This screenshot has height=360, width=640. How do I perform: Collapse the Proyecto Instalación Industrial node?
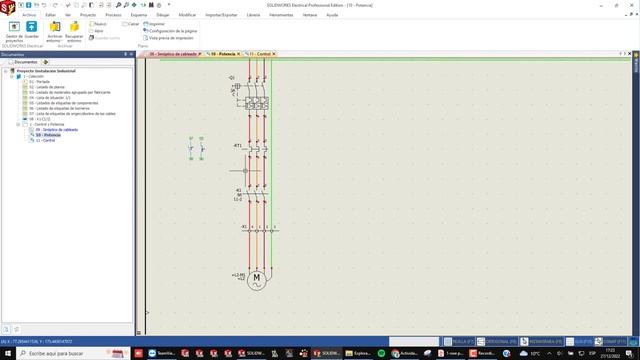point(6,71)
